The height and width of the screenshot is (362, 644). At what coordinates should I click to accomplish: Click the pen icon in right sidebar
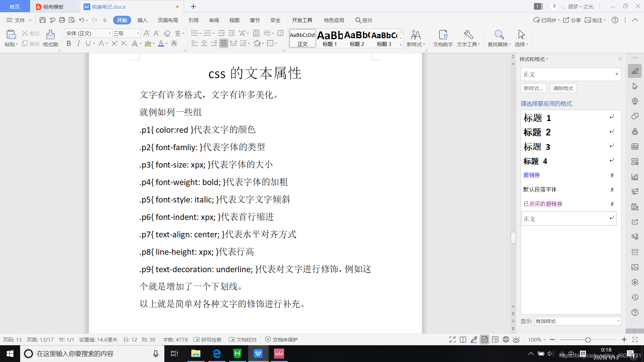click(635, 71)
